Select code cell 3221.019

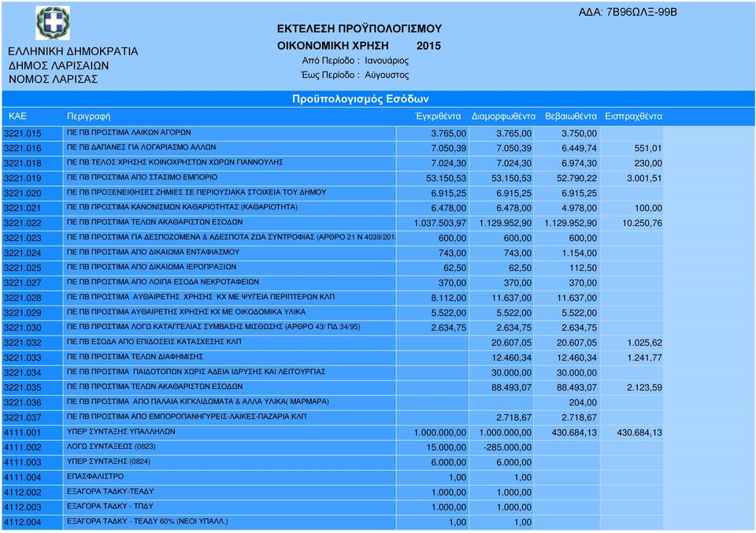[32, 178]
